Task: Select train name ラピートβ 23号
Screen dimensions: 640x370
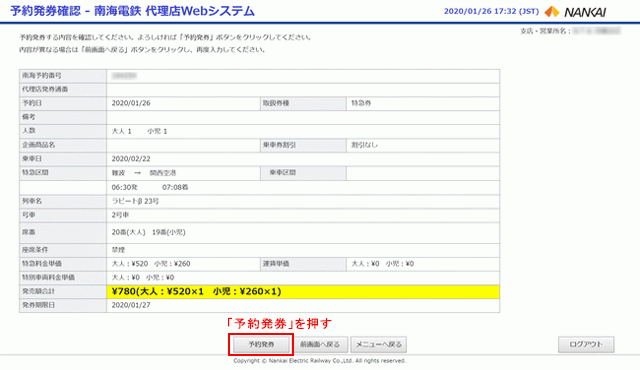Action: [135, 201]
